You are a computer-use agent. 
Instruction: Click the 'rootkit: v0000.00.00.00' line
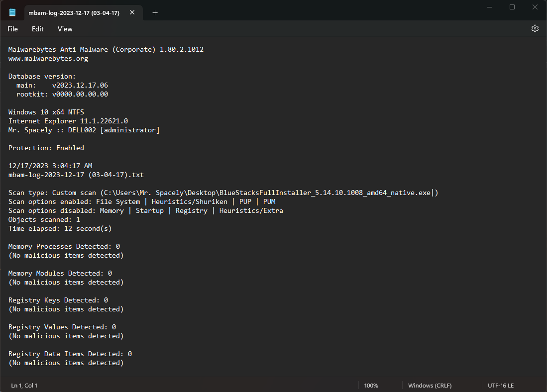point(62,94)
